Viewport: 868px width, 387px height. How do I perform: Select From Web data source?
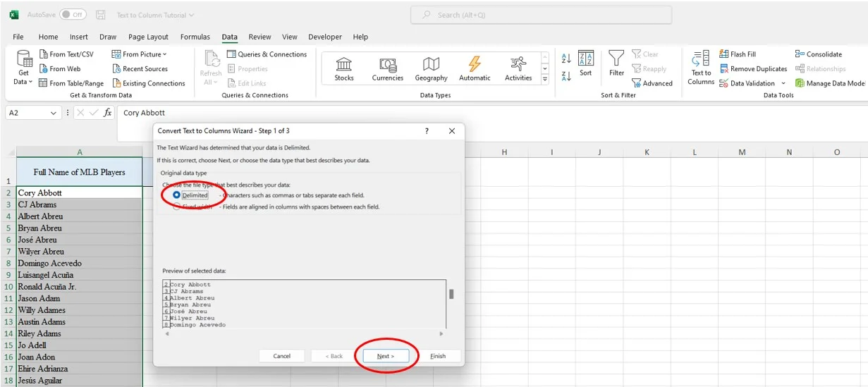point(60,69)
